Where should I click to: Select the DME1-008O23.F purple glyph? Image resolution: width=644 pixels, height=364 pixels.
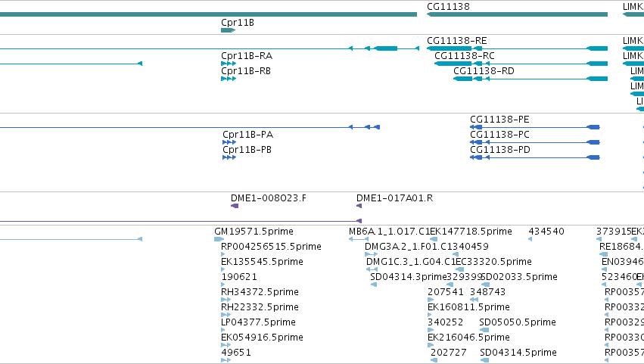235,206
